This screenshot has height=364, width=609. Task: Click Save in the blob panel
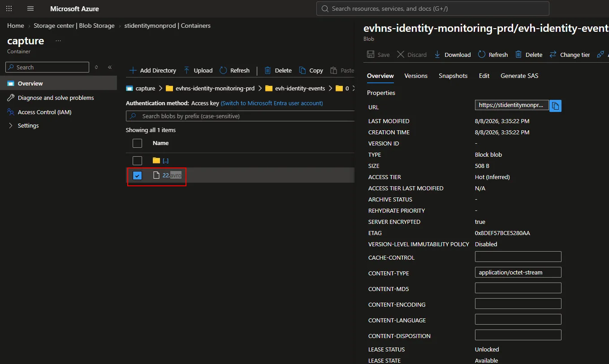[x=378, y=55]
